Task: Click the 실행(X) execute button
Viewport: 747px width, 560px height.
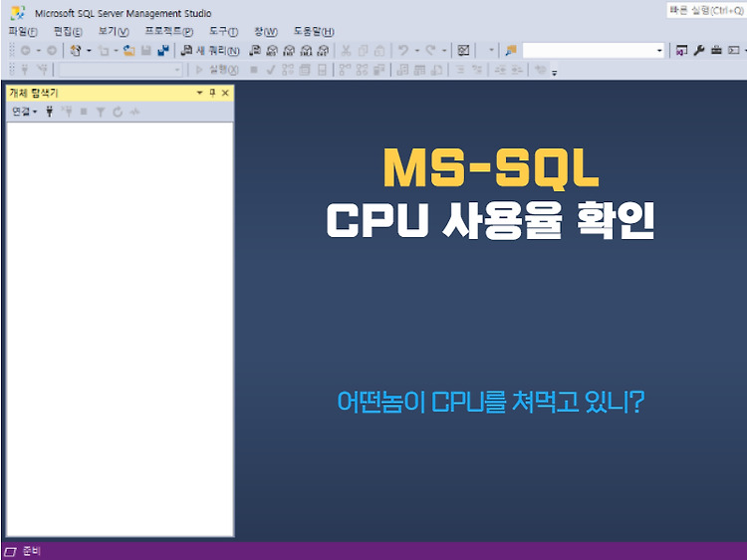Action: coord(217,70)
